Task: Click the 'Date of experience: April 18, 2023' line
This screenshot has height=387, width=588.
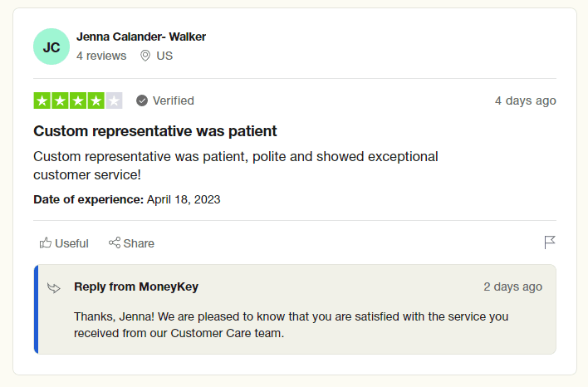Action: tap(126, 199)
